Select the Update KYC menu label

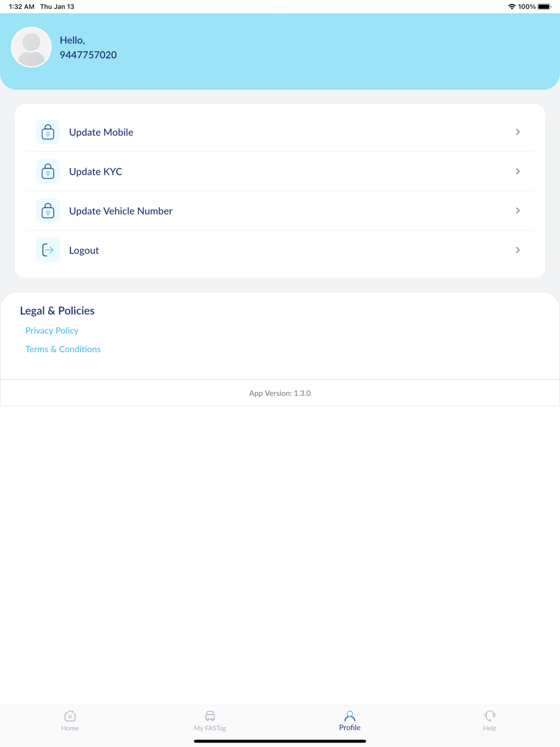pos(95,171)
